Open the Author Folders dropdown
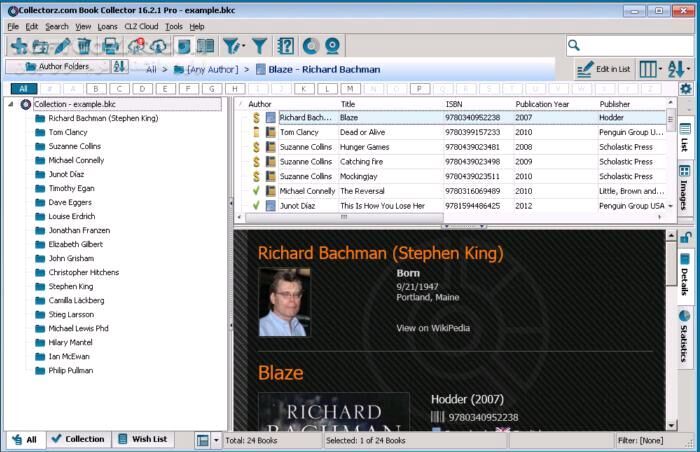 click(x=56, y=67)
